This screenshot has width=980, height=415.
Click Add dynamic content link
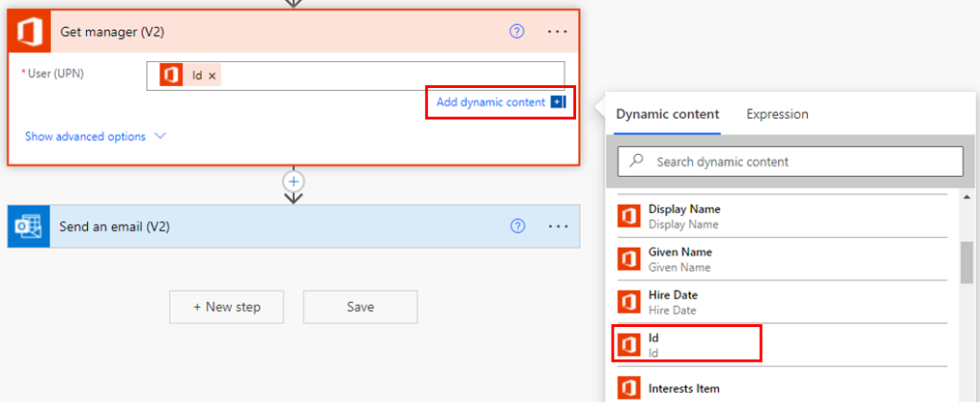(491, 102)
